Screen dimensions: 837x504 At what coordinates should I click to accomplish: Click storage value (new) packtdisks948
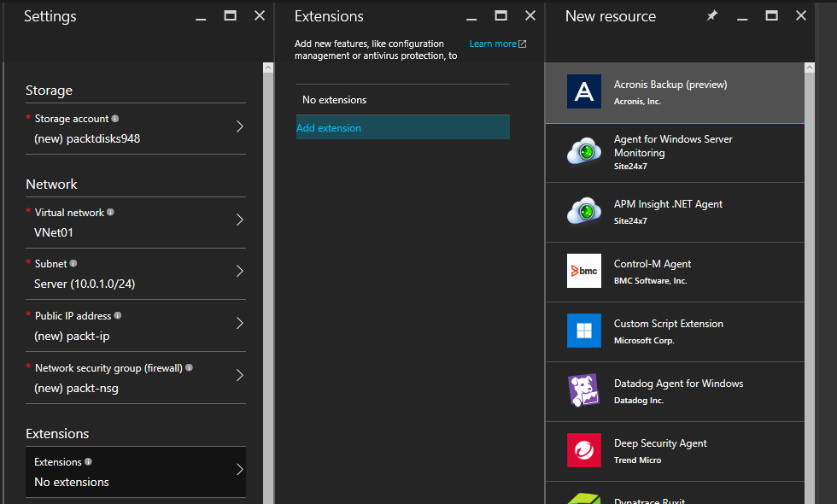click(x=87, y=138)
